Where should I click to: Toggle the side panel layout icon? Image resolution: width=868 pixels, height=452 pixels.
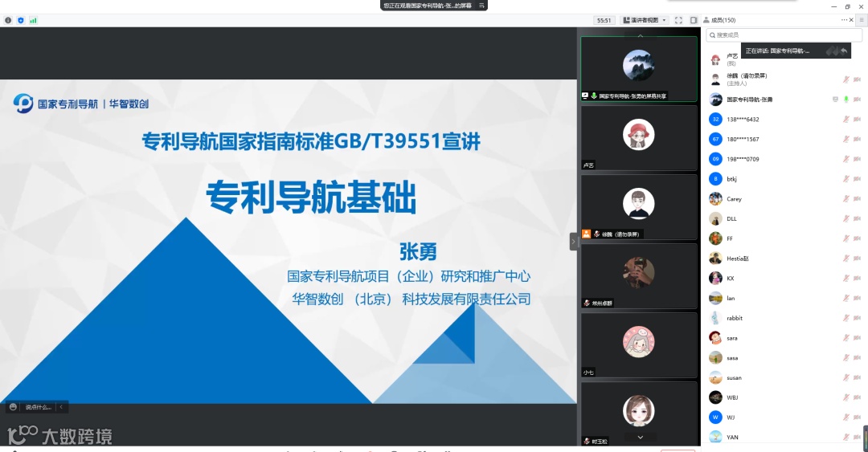[693, 20]
